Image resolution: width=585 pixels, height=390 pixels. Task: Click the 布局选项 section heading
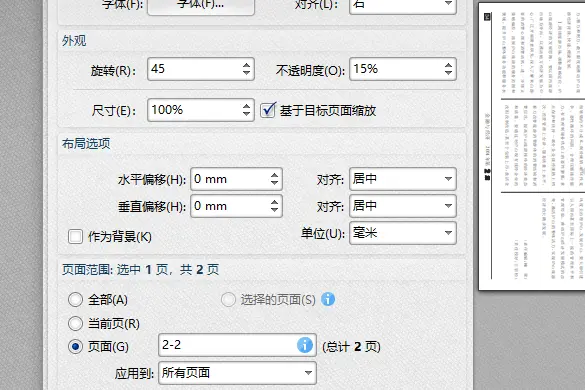coord(86,144)
